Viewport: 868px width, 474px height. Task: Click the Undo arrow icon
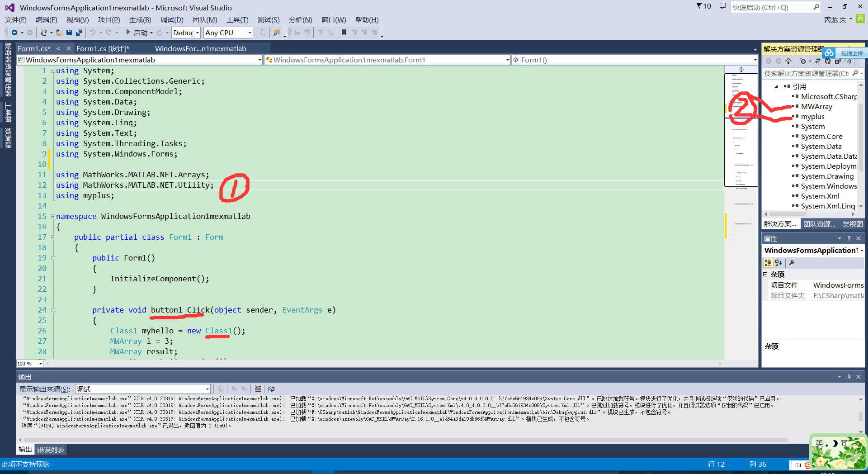pyautogui.click(x=93, y=33)
